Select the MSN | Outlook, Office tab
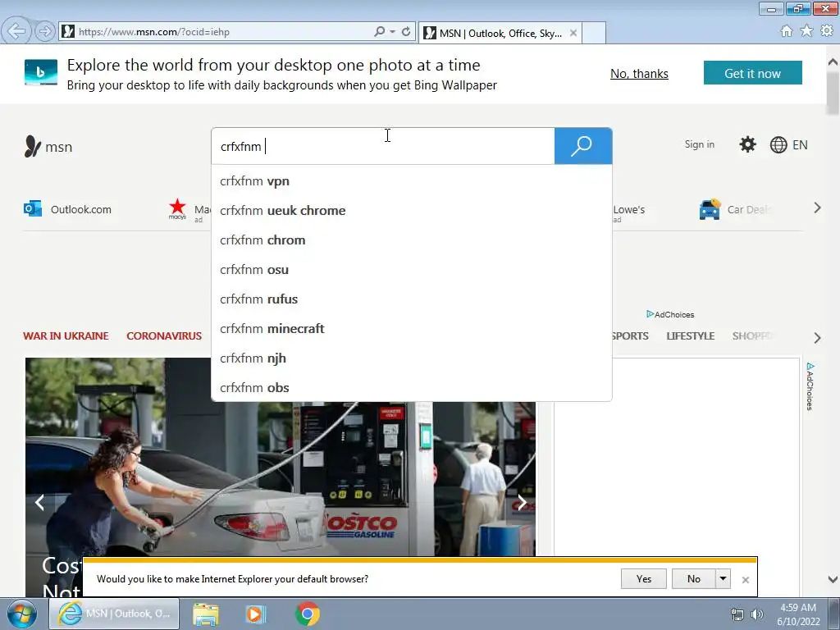The image size is (840, 630). pos(500,33)
